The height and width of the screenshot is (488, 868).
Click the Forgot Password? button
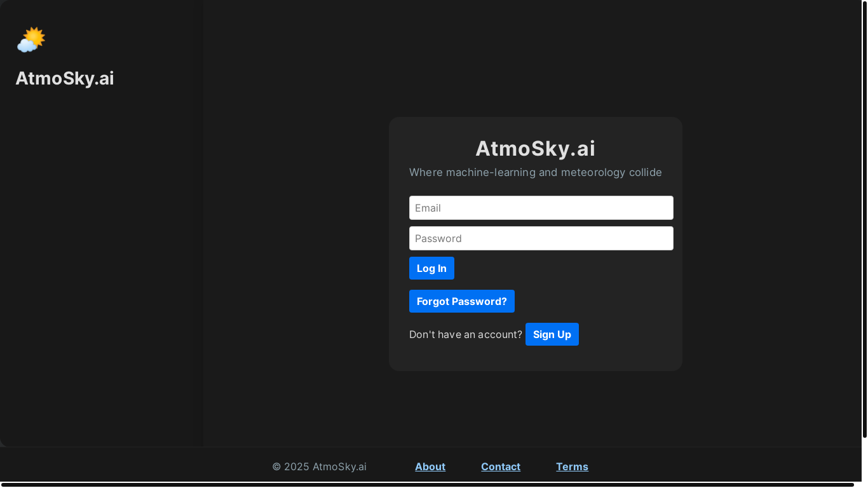tap(462, 301)
